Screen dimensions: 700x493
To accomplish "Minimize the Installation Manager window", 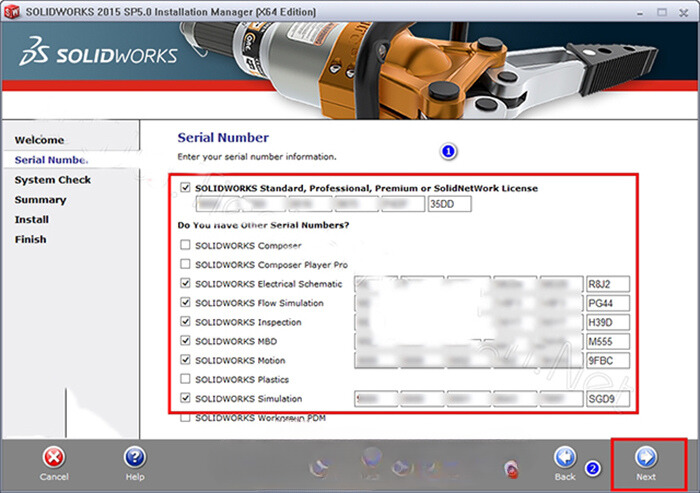I will tap(640, 13).
